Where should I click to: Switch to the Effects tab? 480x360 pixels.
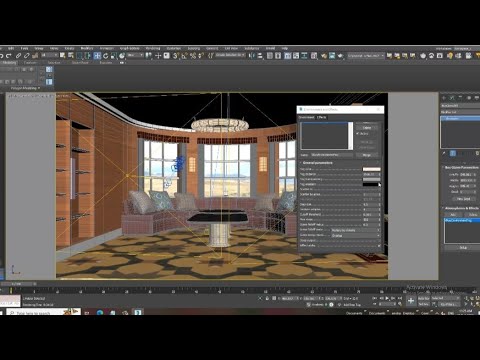point(322,117)
